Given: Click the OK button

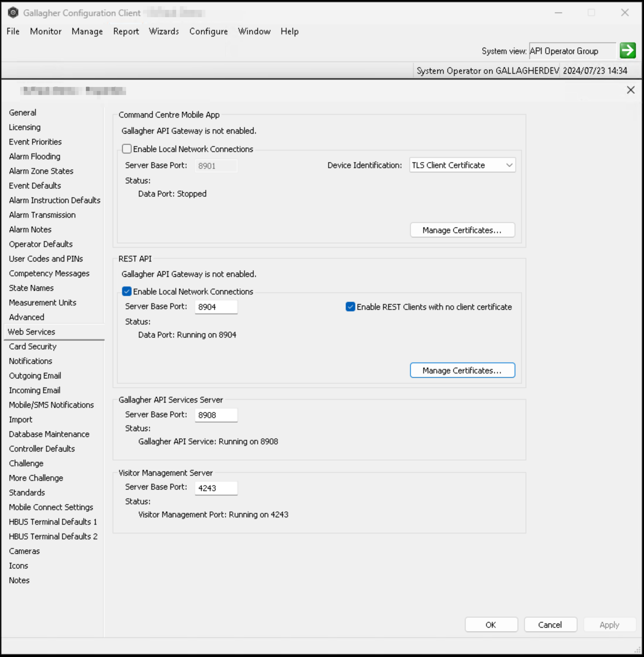Looking at the screenshot, I should pyautogui.click(x=491, y=624).
